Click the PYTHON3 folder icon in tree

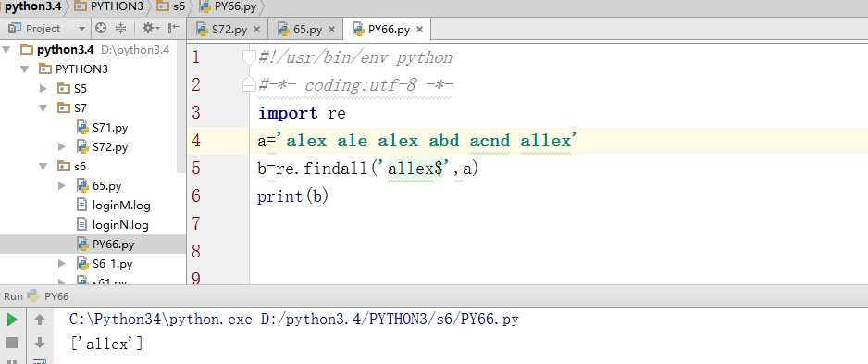44,69
